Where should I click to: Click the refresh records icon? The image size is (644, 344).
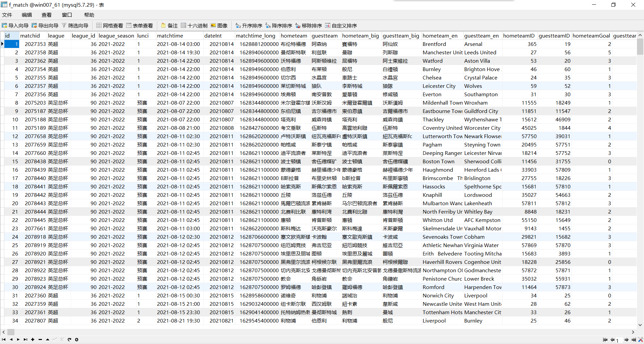point(69,339)
